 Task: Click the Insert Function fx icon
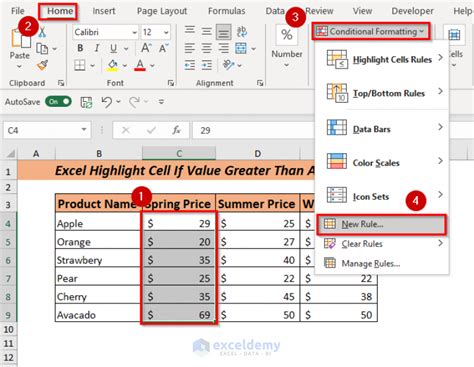(x=176, y=130)
